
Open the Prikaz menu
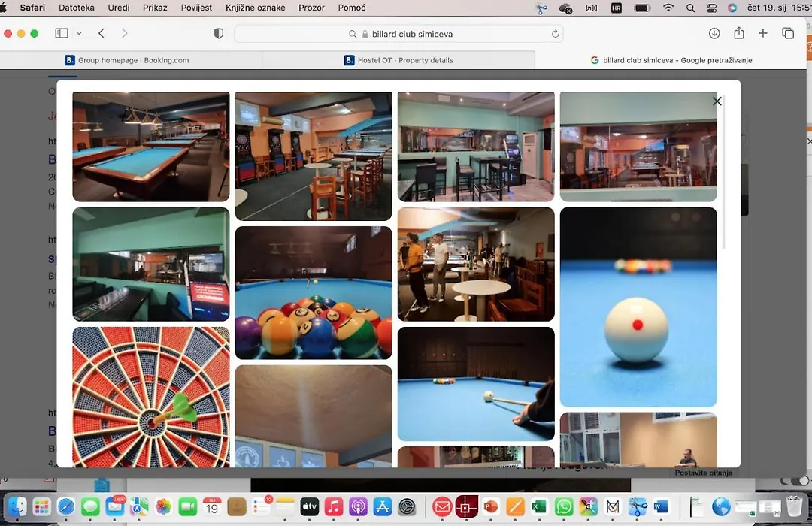pyautogui.click(x=155, y=8)
